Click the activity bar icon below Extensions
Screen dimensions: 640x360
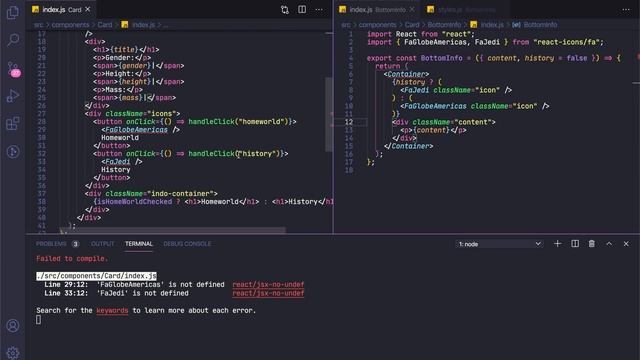click(x=13, y=152)
